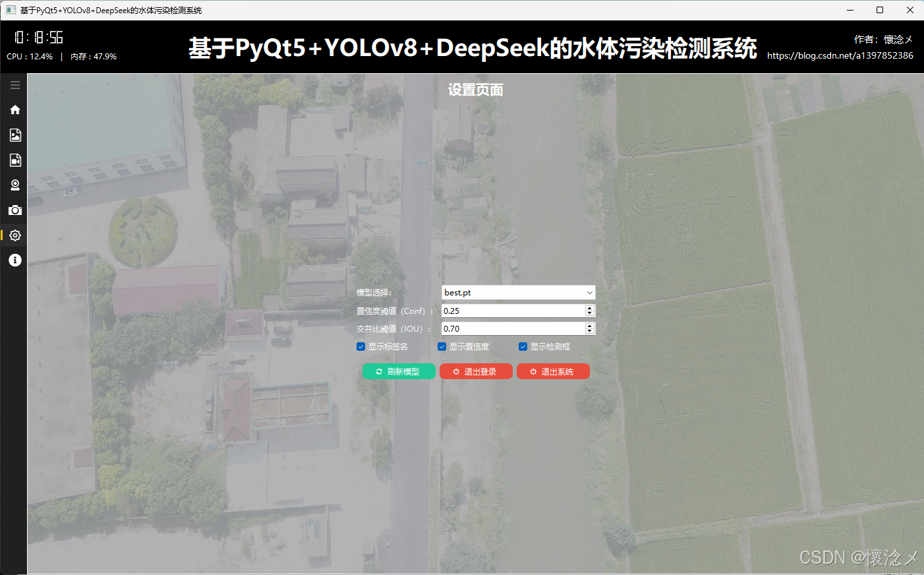This screenshot has width=924, height=575.
Task: Open the image detection page icon
Action: tap(14, 135)
